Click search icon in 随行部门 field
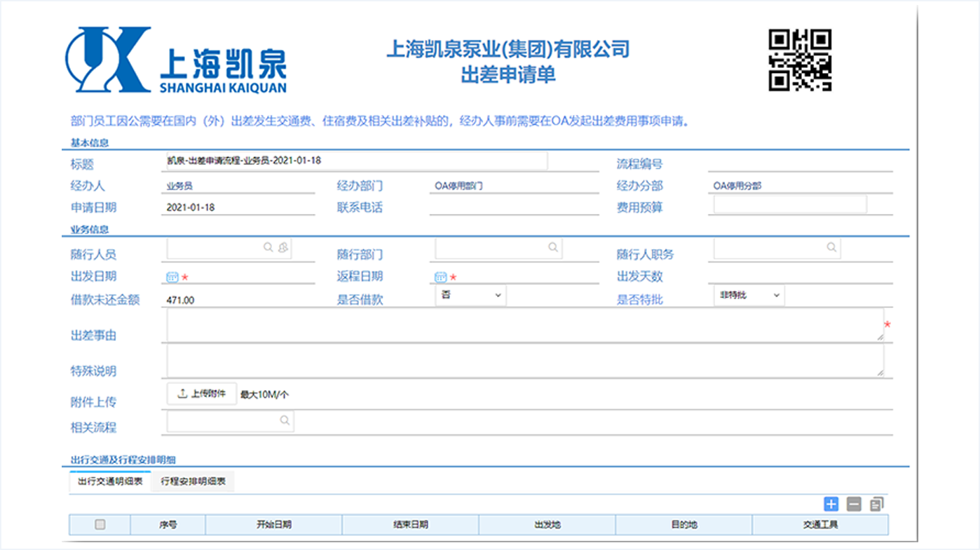Image resolution: width=980 pixels, height=550 pixels. click(x=553, y=248)
